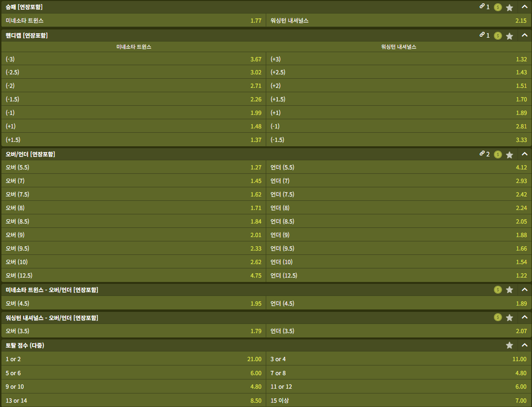The height and width of the screenshot is (407, 532).
Task: Star the 미네소타 트윈스 - 오버/언더 market
Action: (x=509, y=290)
